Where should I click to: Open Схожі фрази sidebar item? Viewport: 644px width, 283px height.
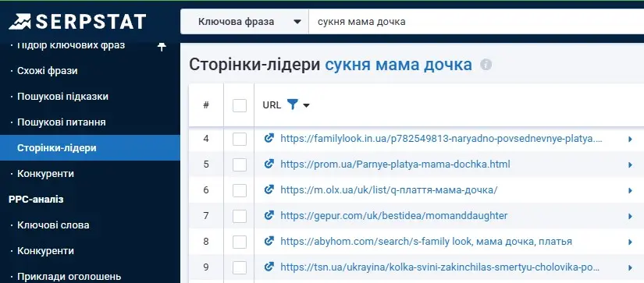[x=48, y=71]
